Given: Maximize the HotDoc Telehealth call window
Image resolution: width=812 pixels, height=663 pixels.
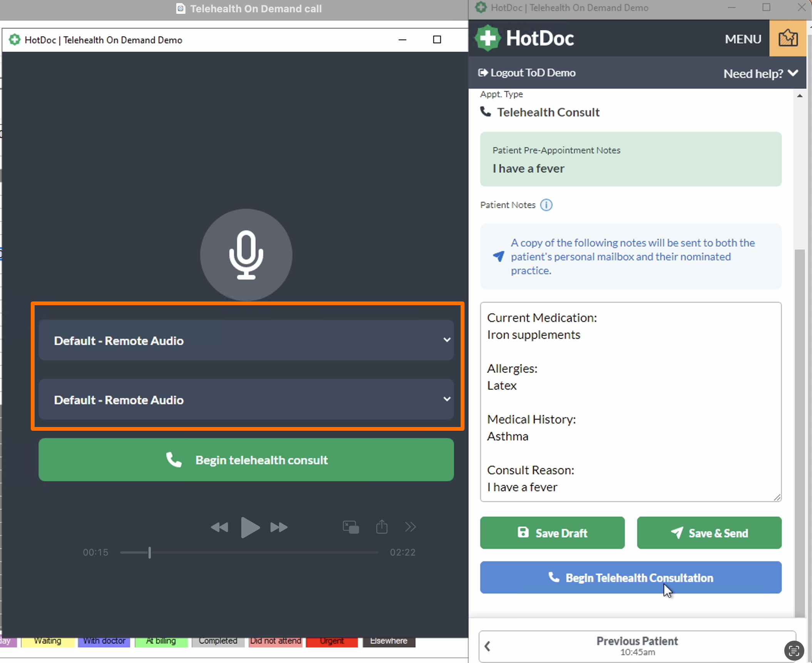Looking at the screenshot, I should point(437,40).
